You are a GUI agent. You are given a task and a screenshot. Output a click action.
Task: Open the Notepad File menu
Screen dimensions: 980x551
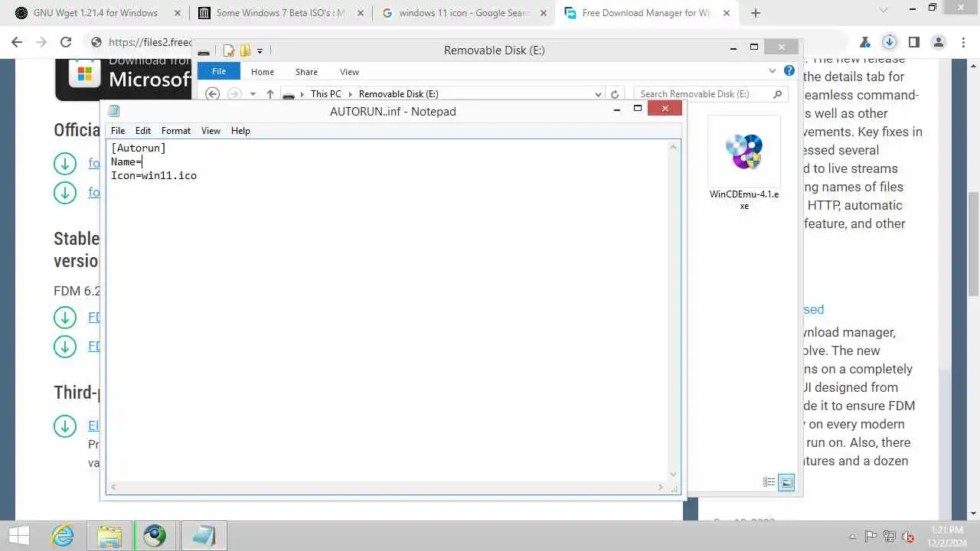pos(118,131)
